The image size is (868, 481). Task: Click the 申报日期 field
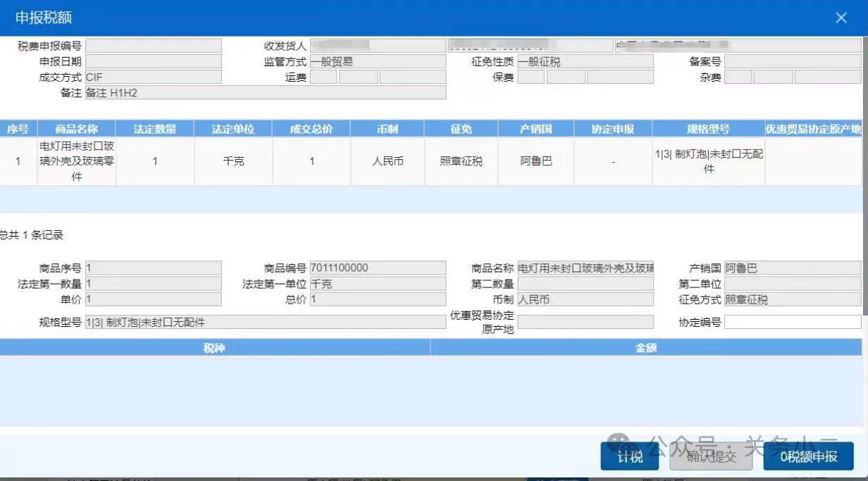(x=154, y=61)
